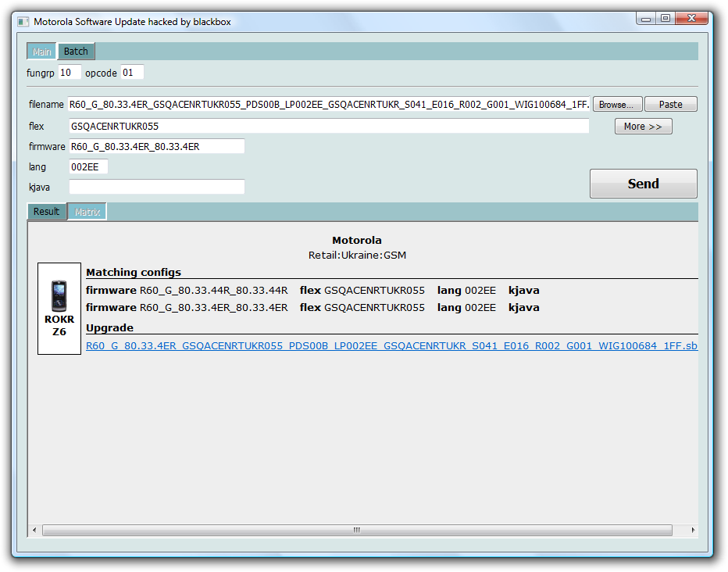Screen dimensions: 728x572
Task: Focus the flex text field
Action: pyautogui.click(x=329, y=127)
